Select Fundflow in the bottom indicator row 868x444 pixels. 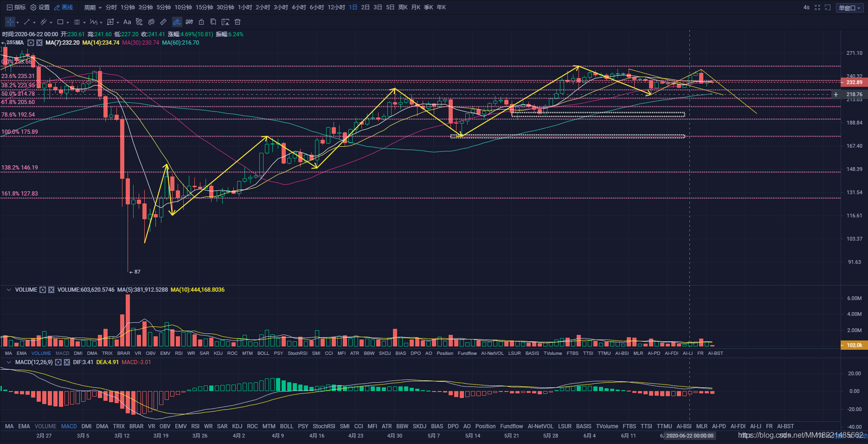512,426
